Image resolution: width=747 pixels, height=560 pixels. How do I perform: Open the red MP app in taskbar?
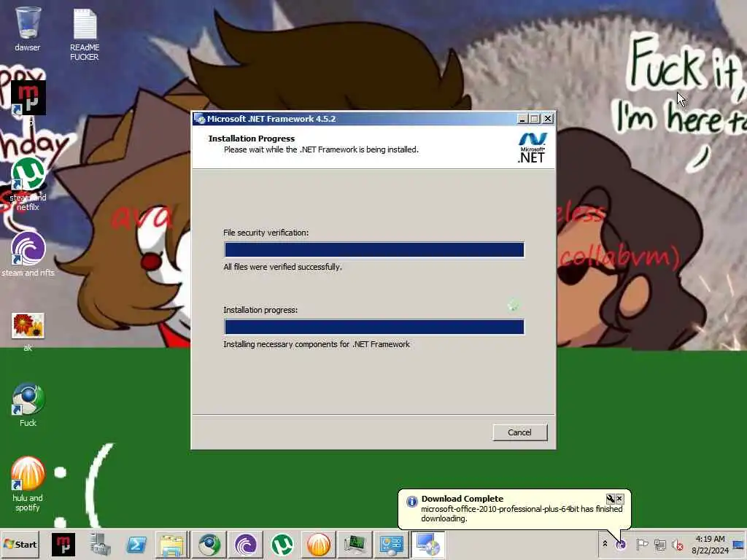click(63, 544)
